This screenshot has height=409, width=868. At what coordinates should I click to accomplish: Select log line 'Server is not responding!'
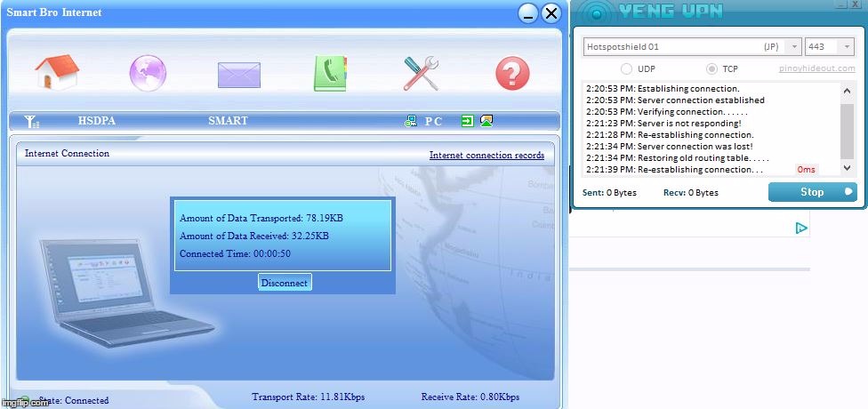click(663, 124)
